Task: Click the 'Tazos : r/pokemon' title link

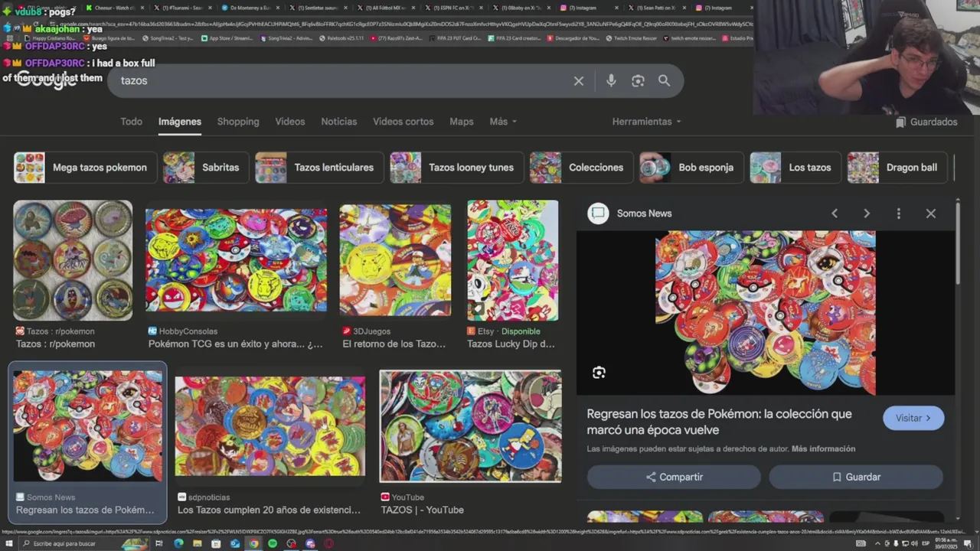Action: click(55, 344)
